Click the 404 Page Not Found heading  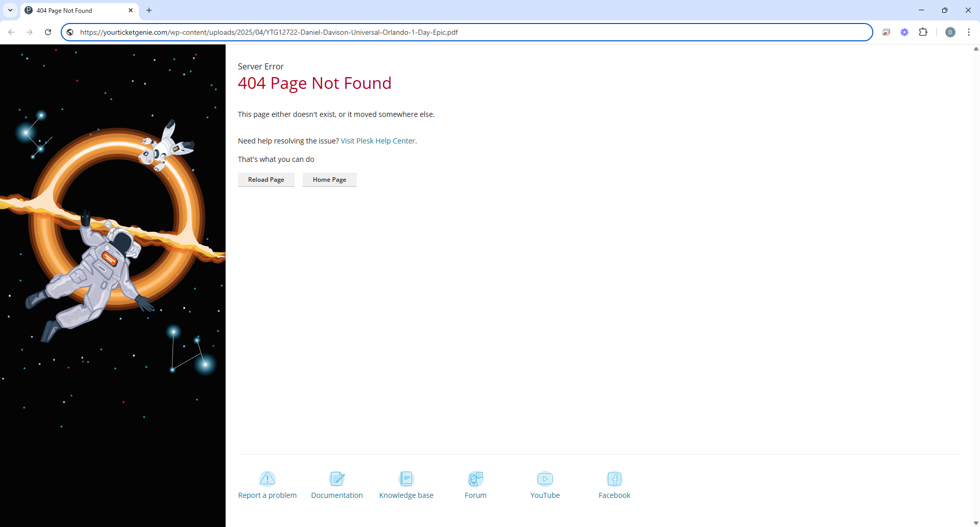click(314, 83)
